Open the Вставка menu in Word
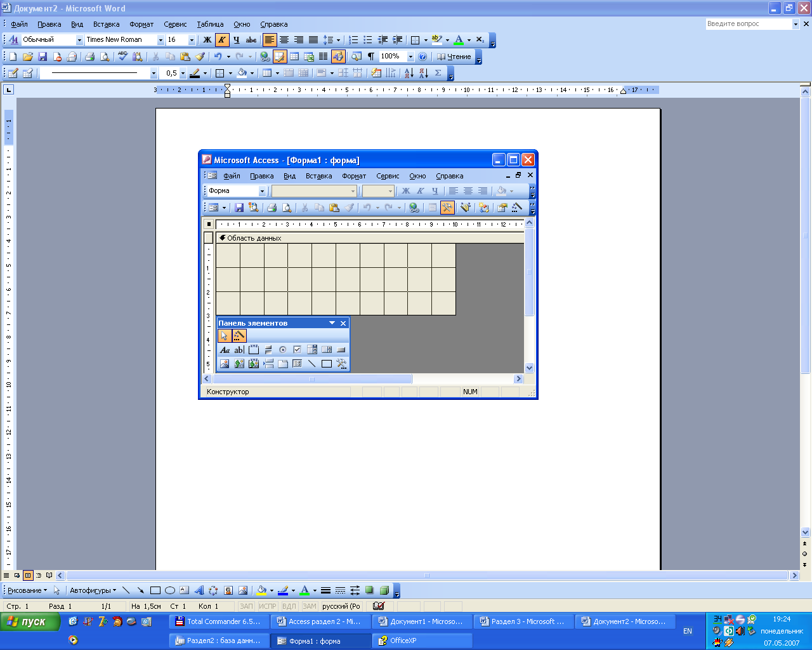Image resolution: width=812 pixels, height=650 pixels. pos(106,24)
